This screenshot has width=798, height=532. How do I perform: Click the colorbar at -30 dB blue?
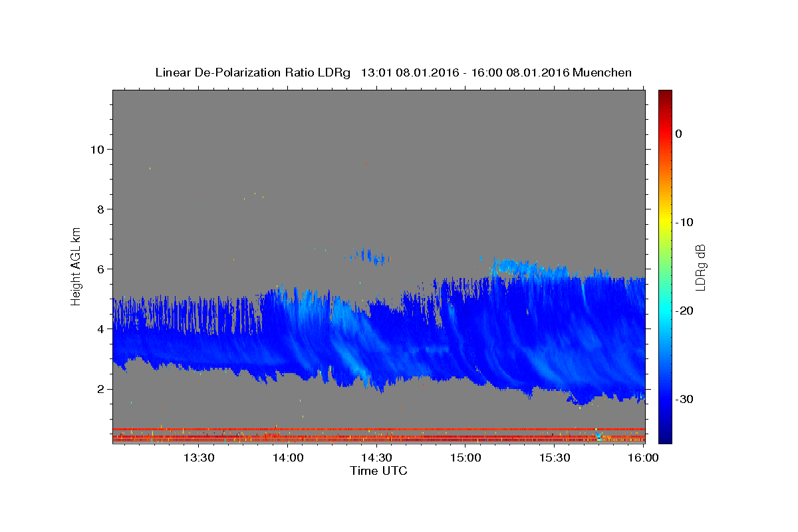(x=665, y=399)
